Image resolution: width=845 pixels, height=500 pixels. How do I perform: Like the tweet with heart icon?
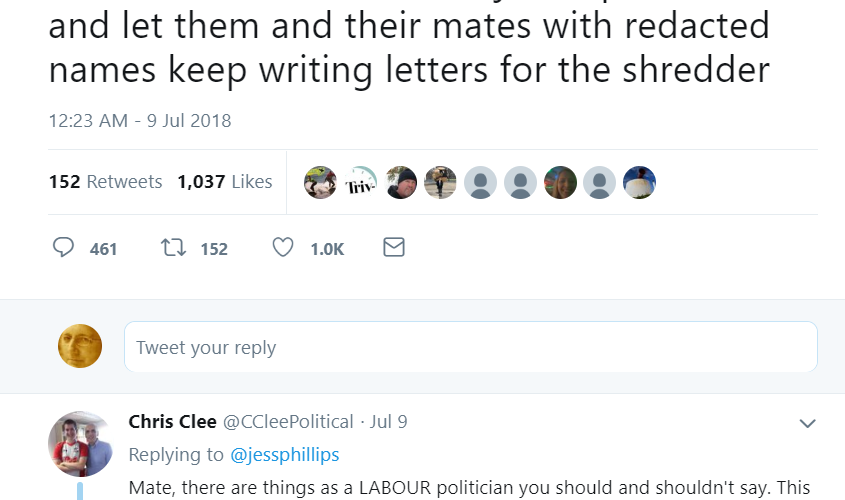(283, 248)
